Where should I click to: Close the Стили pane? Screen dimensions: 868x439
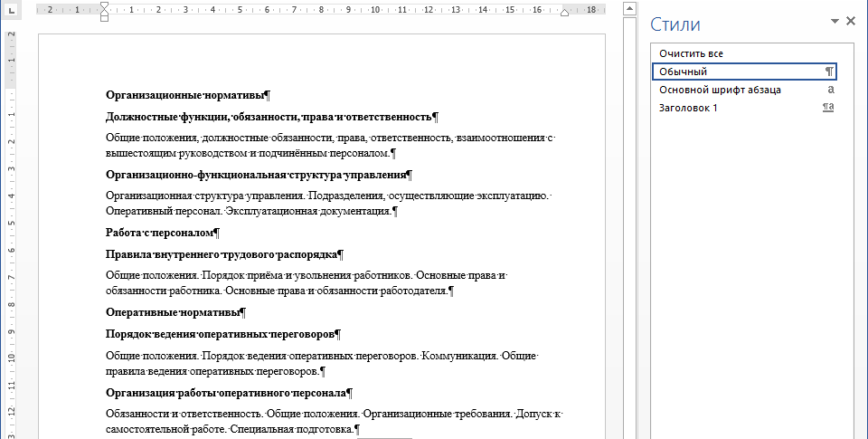(851, 21)
